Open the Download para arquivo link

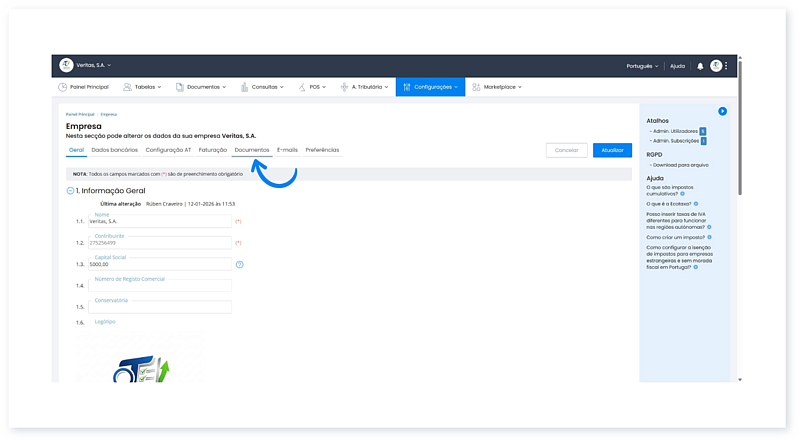coord(679,165)
